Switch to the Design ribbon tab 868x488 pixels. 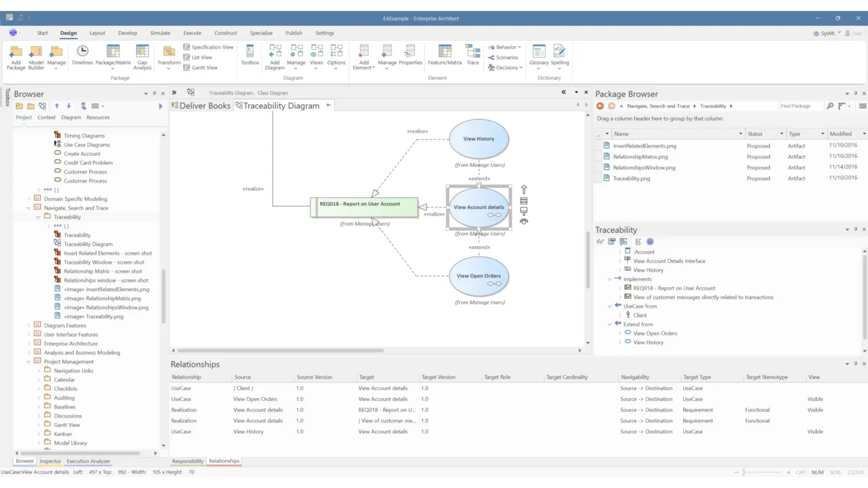(68, 33)
